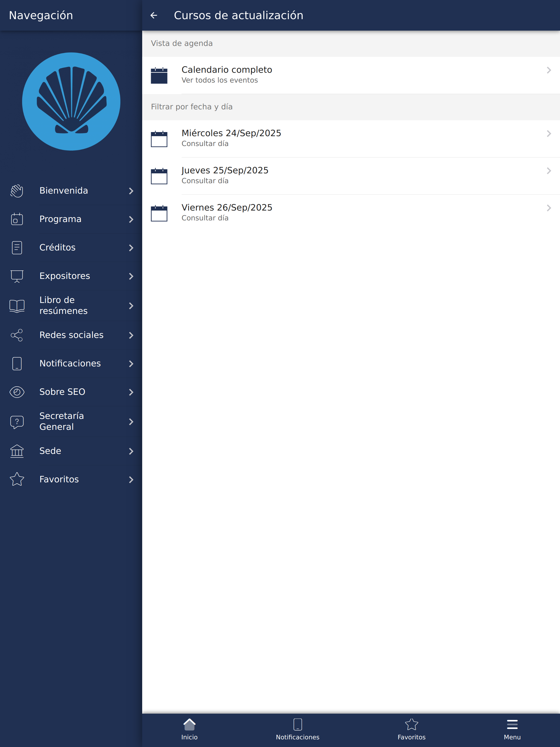Image resolution: width=560 pixels, height=747 pixels.
Task: Click the chevron on Miércoles 24/Sep row
Action: 549,134
